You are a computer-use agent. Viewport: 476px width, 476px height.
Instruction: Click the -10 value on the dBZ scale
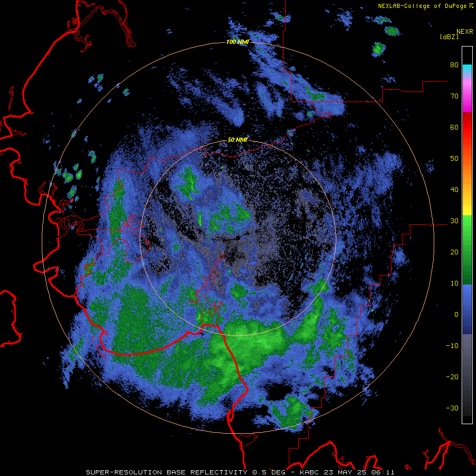(452, 346)
